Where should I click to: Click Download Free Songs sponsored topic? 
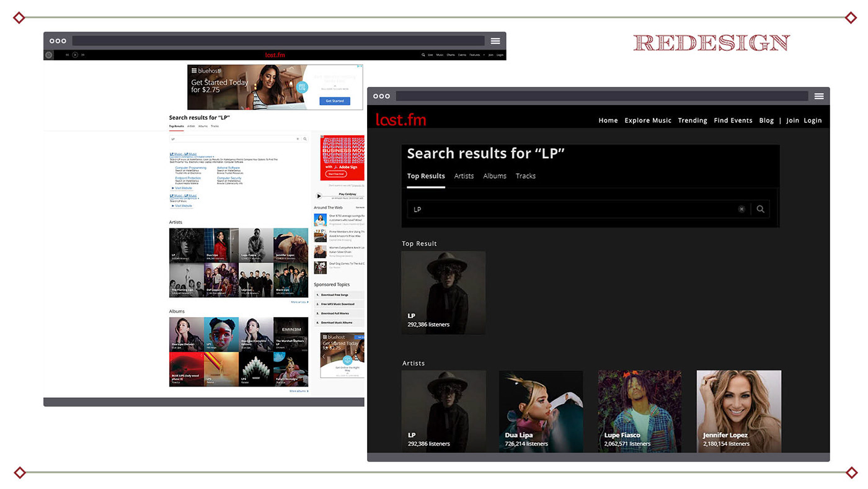pos(339,295)
